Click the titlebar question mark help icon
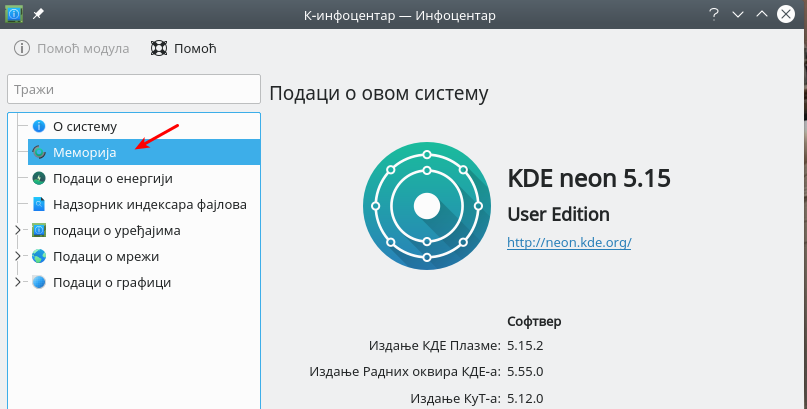Image resolution: width=807 pixels, height=409 pixels. tap(713, 14)
